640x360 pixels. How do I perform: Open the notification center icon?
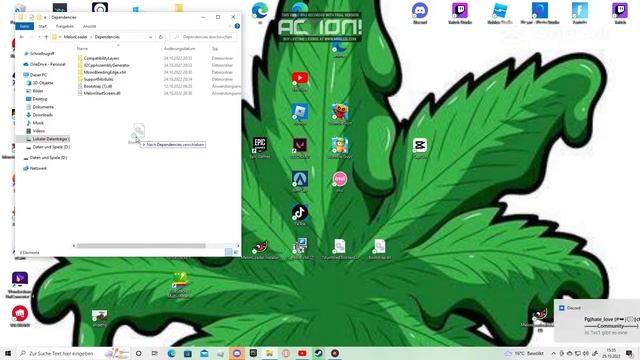(x=629, y=353)
